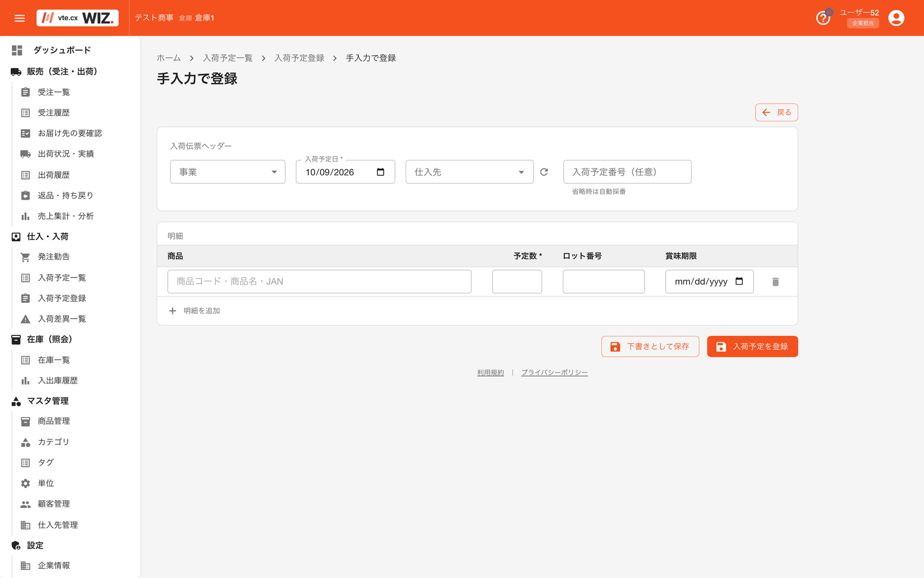The width and height of the screenshot is (924, 578).
Task: Click the 倉庫1 warehouse label in header
Action: [205, 18]
